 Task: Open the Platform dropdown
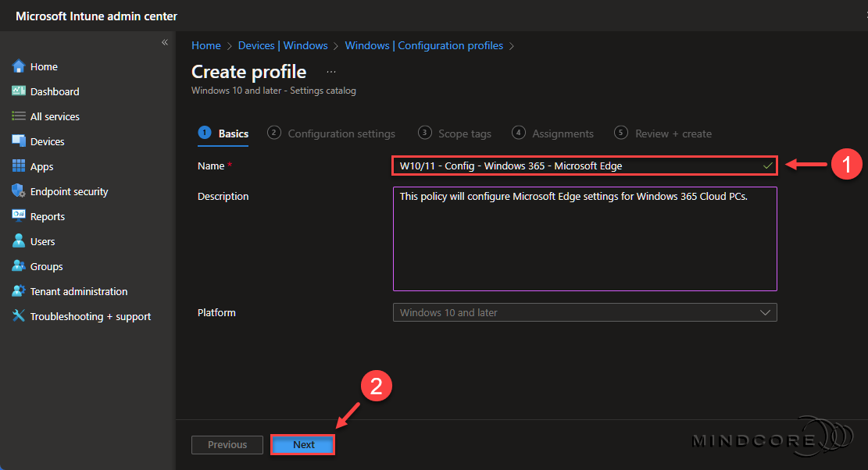point(584,312)
